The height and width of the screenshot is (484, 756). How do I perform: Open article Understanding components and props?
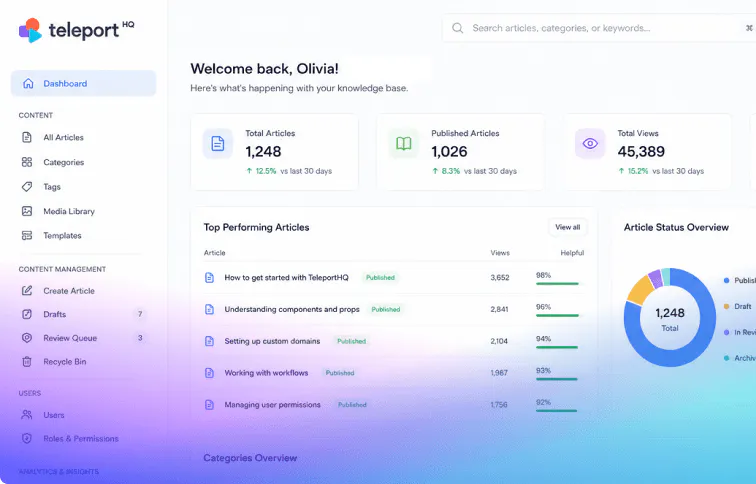click(292, 309)
